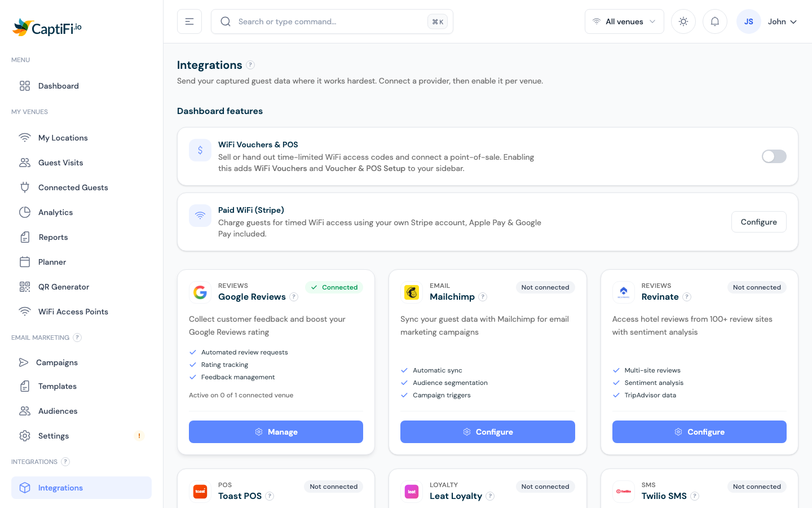Click Configure on Mailchimp card
Screen dimensions: 812x508
tap(488, 432)
